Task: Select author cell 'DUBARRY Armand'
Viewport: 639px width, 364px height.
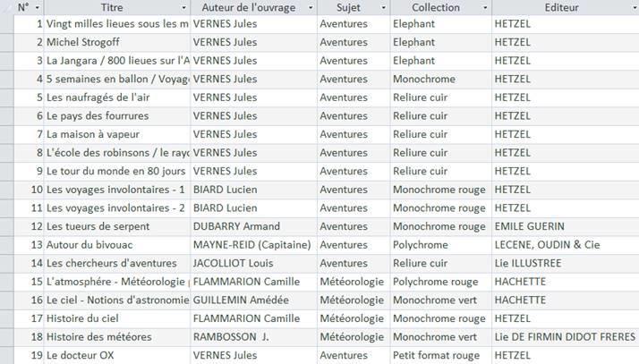Action: (254, 226)
